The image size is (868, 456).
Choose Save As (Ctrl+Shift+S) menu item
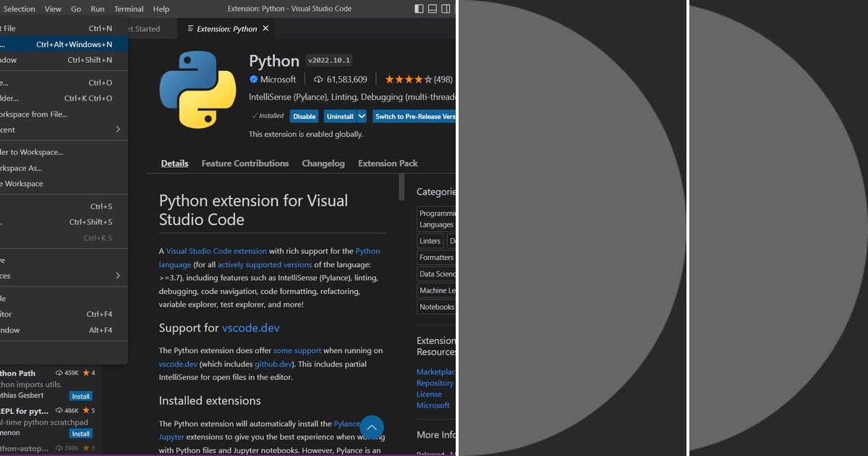[64, 222]
